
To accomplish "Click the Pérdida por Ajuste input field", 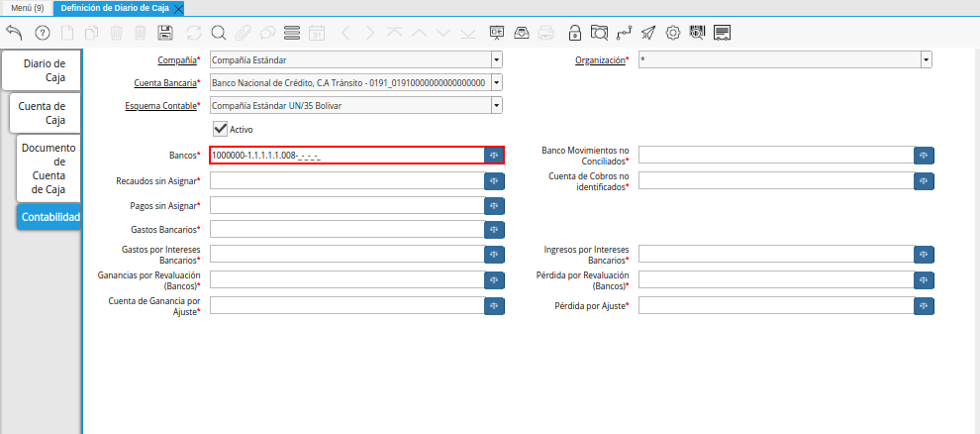I will (776, 306).
